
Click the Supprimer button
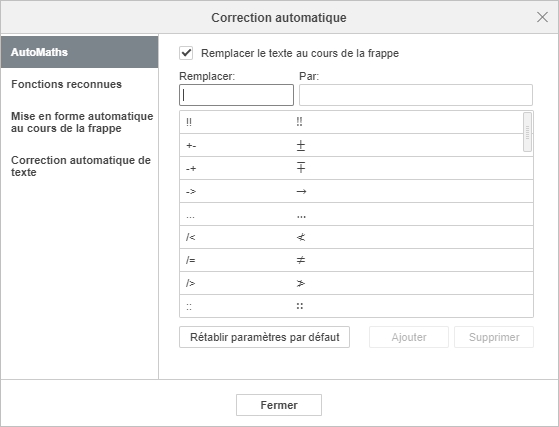click(494, 337)
